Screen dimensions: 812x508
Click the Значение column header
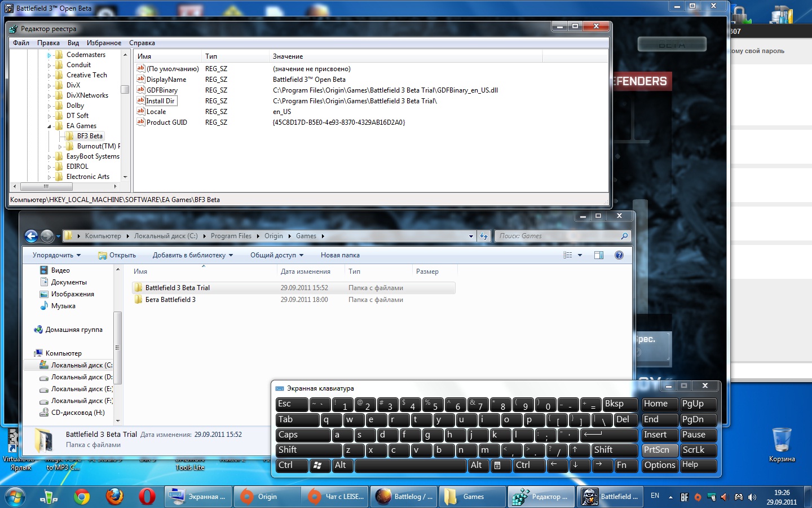(405, 56)
